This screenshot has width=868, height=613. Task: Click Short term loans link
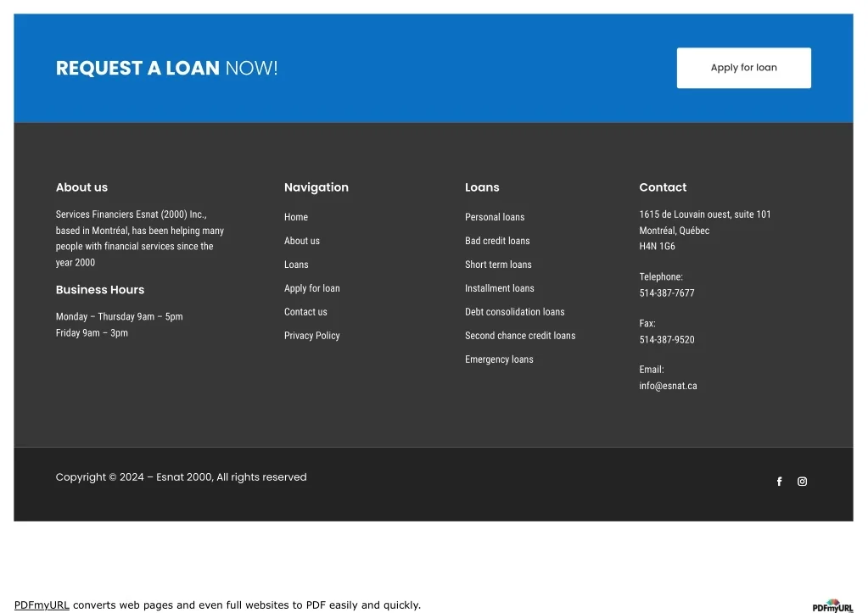pyautogui.click(x=498, y=265)
